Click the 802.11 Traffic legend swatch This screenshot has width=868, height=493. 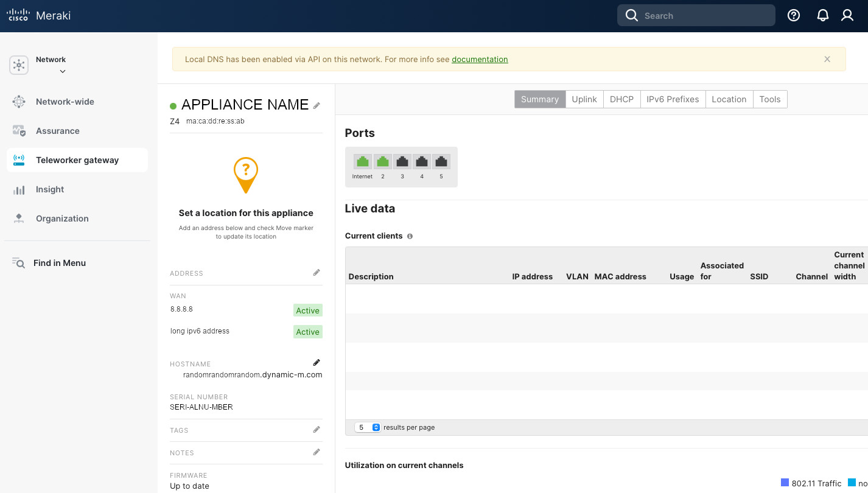pyautogui.click(x=785, y=483)
